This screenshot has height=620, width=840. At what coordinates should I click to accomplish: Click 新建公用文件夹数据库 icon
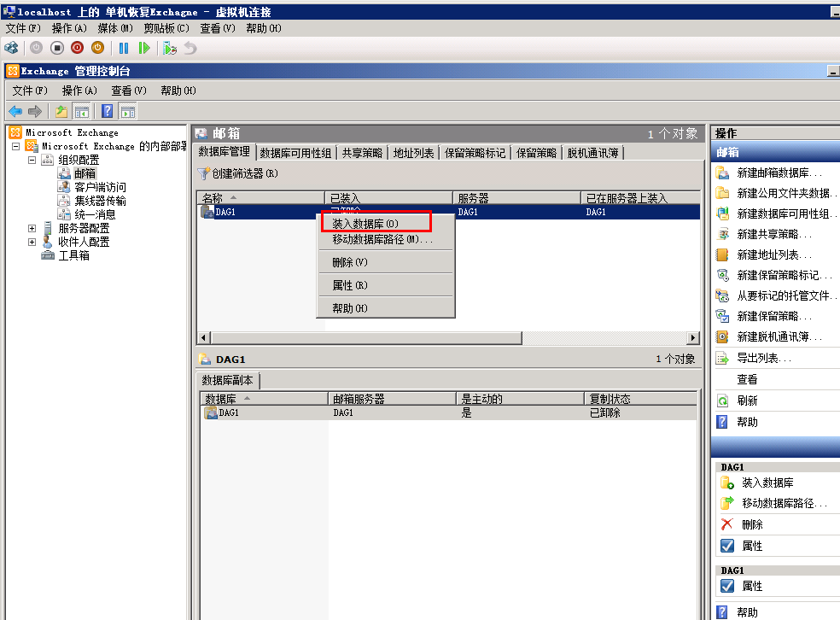click(723, 193)
